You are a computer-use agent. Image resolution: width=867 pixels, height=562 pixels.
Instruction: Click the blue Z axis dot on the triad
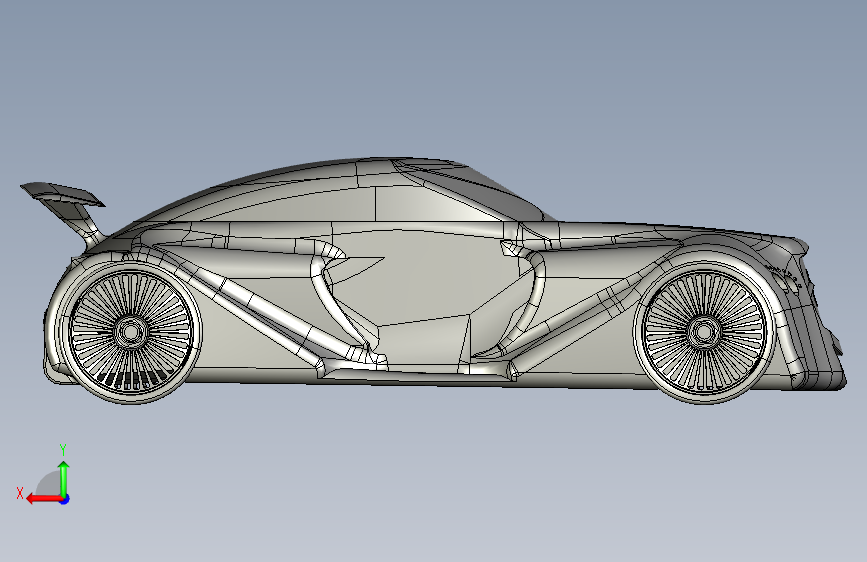[x=65, y=499]
